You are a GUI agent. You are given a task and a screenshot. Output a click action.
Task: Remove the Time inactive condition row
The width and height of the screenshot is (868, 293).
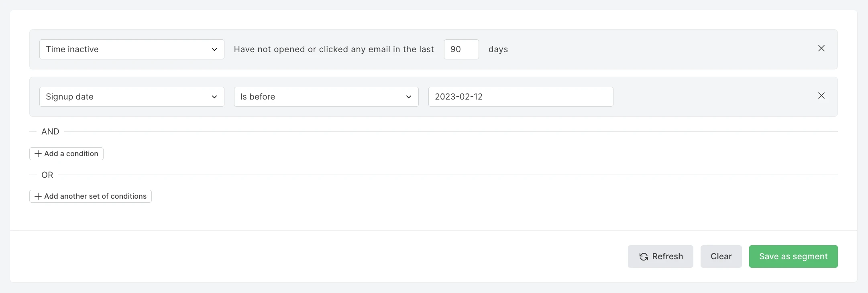(x=821, y=49)
